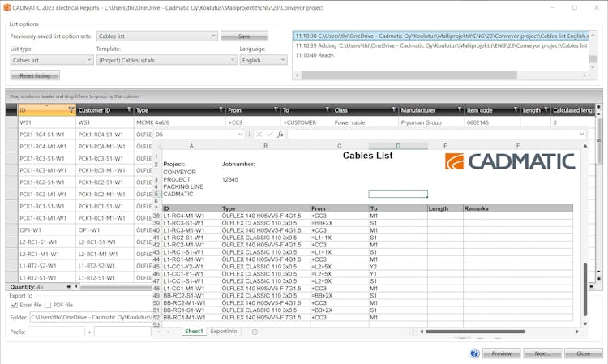Click the formula bar cancel X icon
The width and height of the screenshot is (608, 364).
click(x=259, y=134)
